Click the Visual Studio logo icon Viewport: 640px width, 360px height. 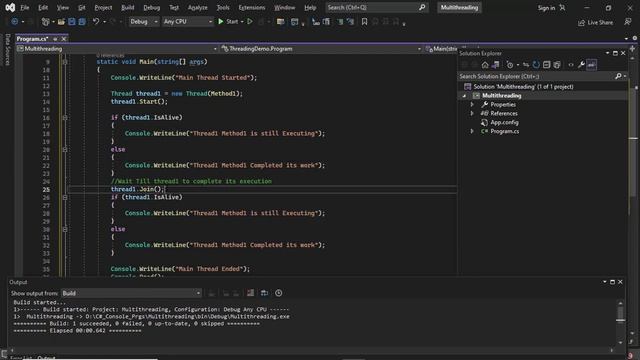10,7
